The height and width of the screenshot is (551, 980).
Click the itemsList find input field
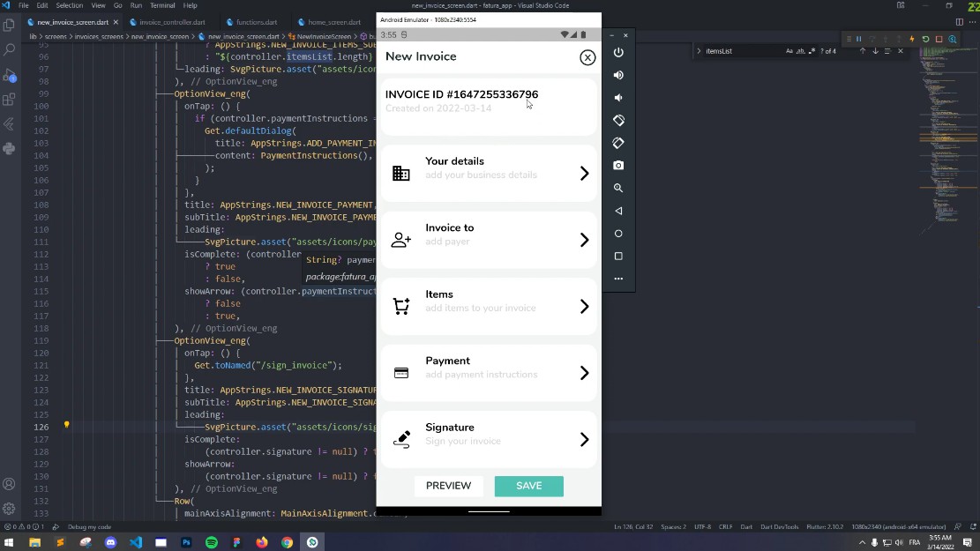(x=743, y=51)
